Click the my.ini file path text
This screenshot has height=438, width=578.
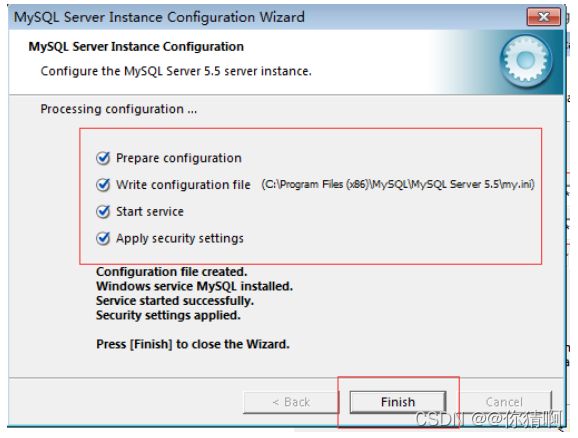tap(398, 184)
